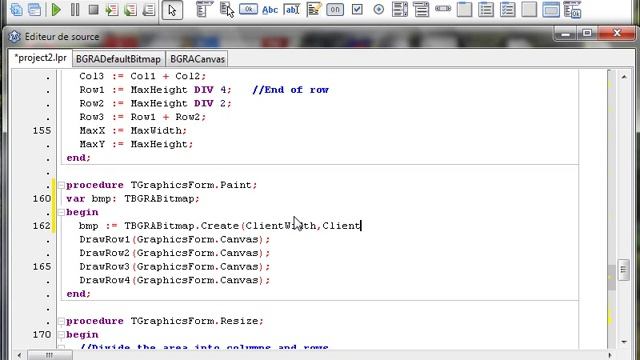
Task: Maximize the Editeur de source window
Action: pos(587,33)
